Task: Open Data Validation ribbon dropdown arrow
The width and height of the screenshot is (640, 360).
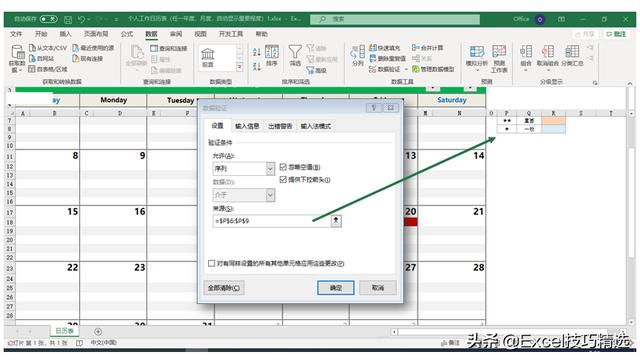Action: click(406, 70)
